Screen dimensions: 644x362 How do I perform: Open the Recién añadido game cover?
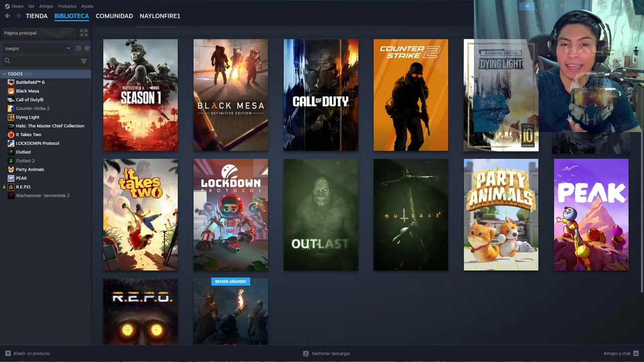pos(230,312)
